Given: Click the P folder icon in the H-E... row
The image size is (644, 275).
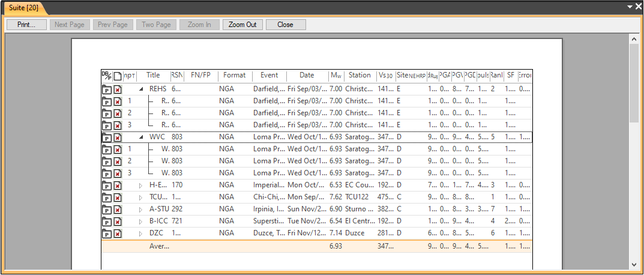Looking at the screenshot, I should tap(107, 186).
